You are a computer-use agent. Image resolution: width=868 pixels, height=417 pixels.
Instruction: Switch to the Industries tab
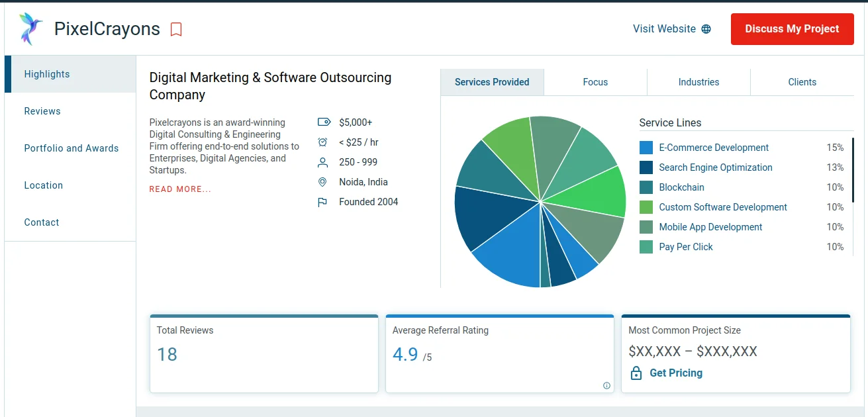tap(699, 82)
